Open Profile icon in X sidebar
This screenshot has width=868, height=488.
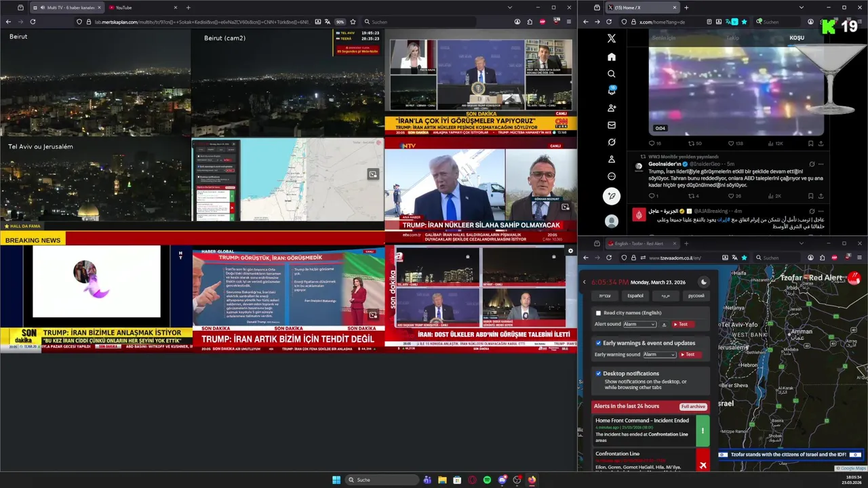611,159
